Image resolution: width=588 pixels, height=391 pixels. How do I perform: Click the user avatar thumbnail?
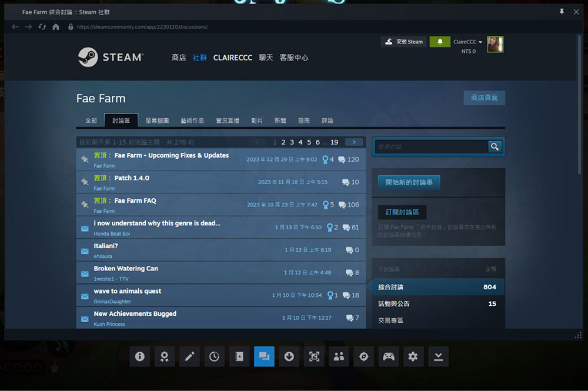(x=495, y=44)
